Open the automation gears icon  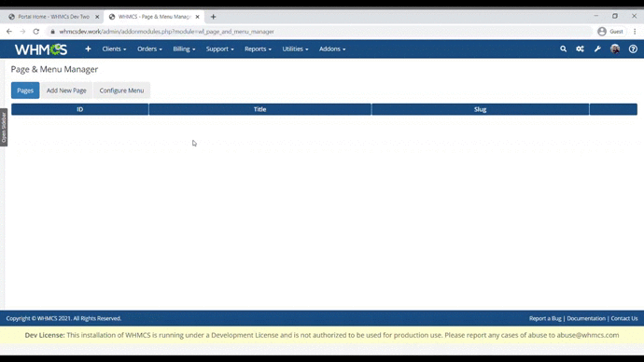[580, 49]
